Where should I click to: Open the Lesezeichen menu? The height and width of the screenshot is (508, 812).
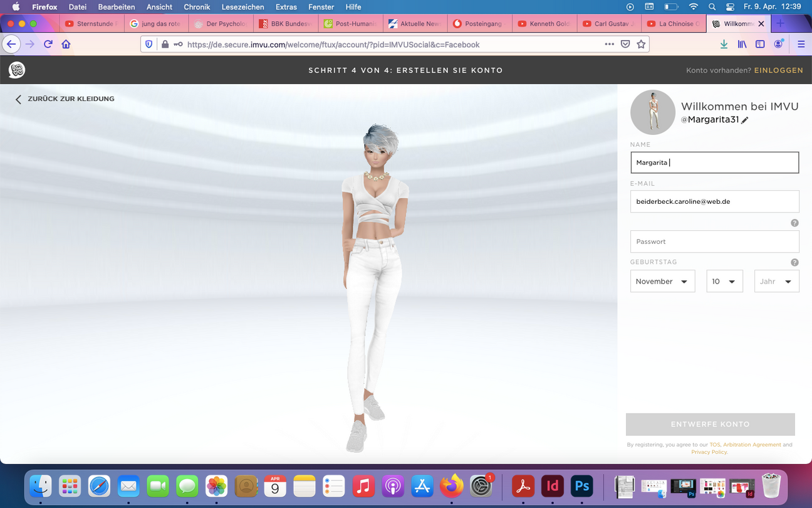tap(243, 7)
